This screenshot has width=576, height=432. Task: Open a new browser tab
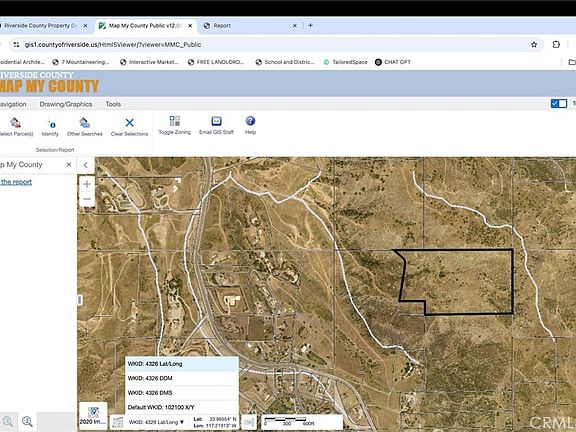tap(310, 25)
